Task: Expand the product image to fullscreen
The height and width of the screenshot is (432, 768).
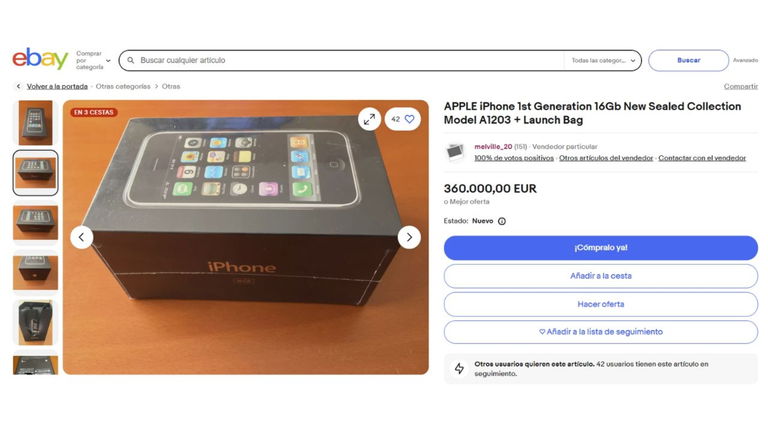Action: click(369, 119)
